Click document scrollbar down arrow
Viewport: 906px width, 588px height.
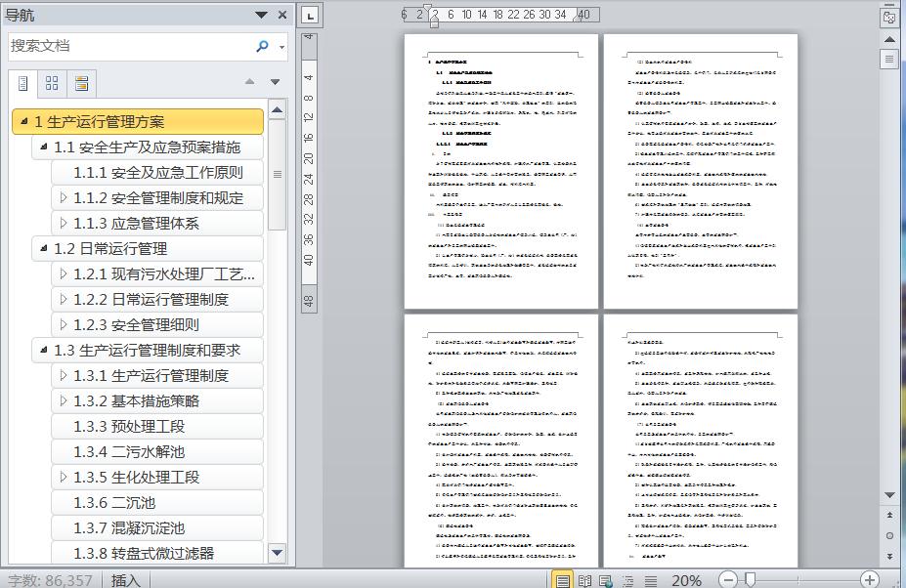click(889, 495)
